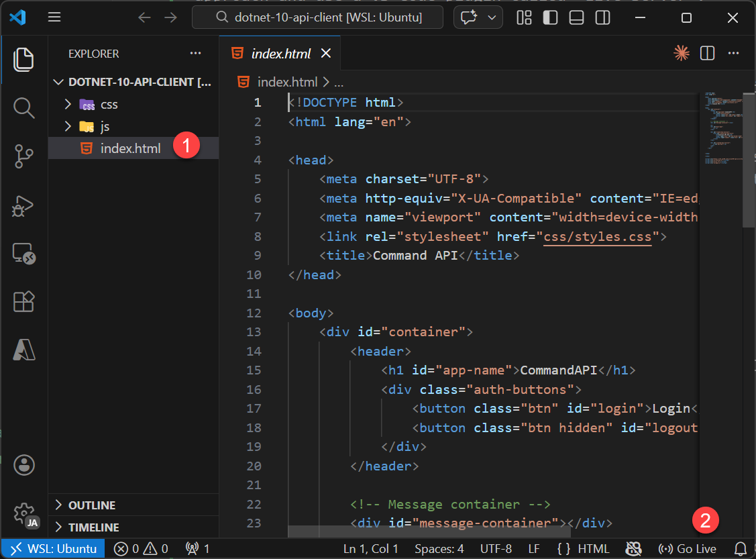756x559 pixels.
Task: Show forwarded ports from the status bar
Action: pyautogui.click(x=197, y=548)
